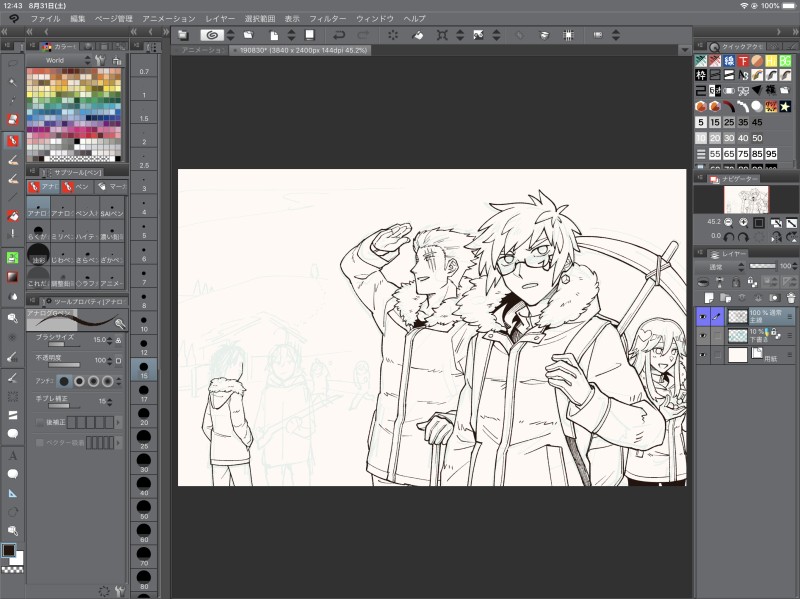Select the Text tool (A icon)
Viewport: 800px width, 599px height.
13,455
